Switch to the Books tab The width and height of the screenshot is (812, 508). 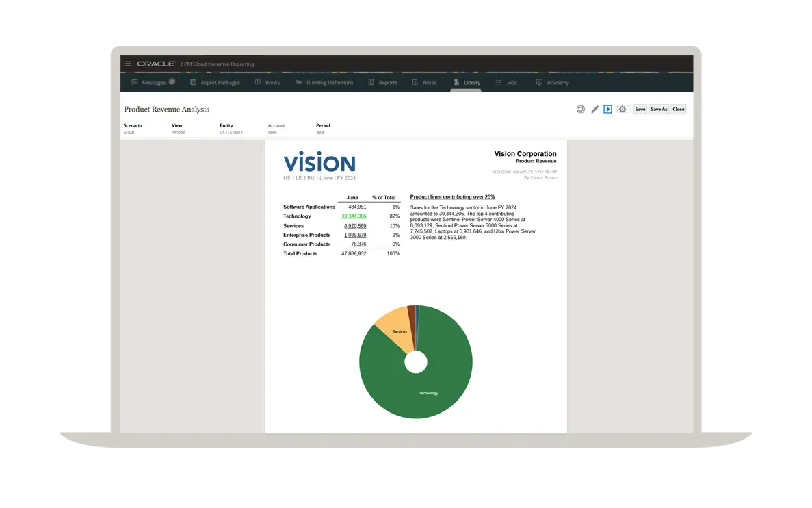tap(268, 83)
